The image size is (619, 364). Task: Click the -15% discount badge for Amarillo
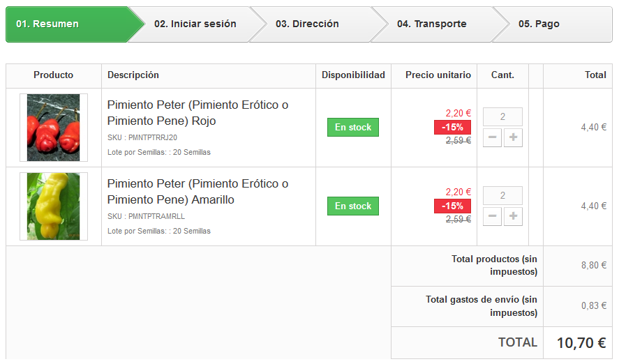click(x=452, y=206)
